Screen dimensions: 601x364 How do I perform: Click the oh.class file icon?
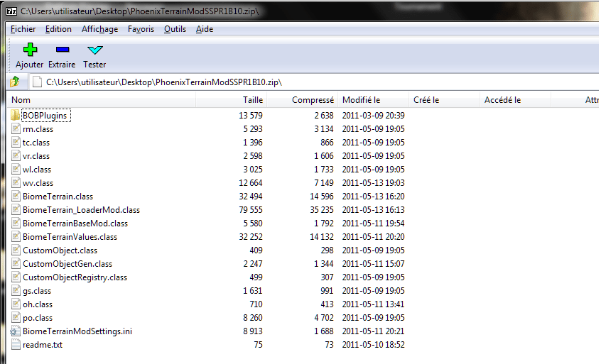[x=16, y=304]
